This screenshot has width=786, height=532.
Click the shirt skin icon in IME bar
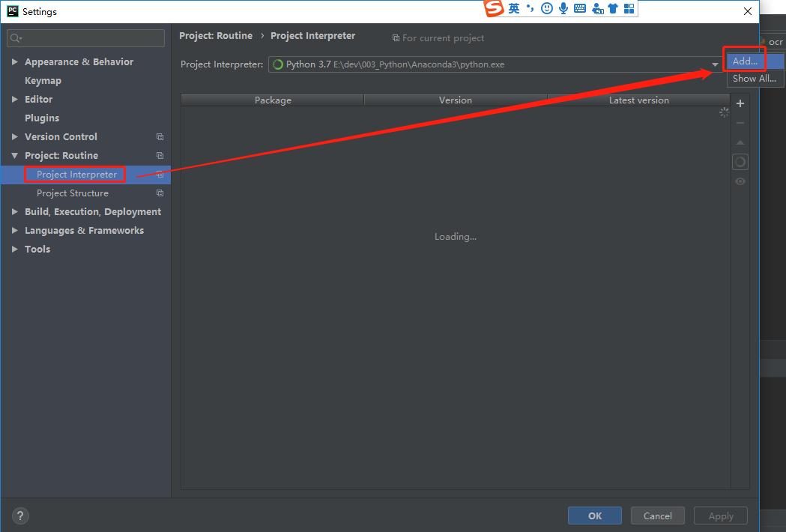point(613,8)
